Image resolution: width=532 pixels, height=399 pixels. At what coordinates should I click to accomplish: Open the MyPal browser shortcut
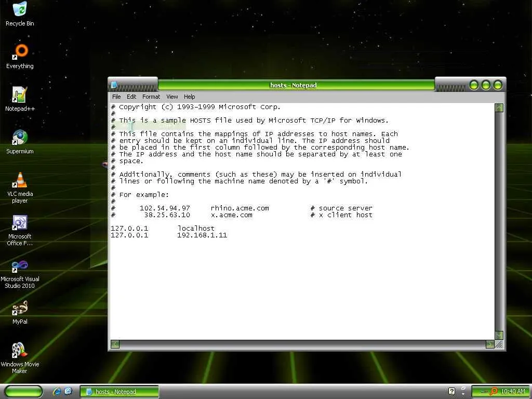[x=20, y=312]
